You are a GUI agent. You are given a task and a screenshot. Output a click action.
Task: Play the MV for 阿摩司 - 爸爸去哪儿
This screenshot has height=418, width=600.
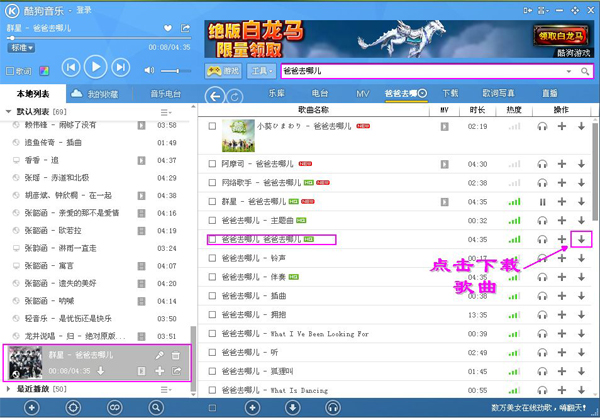point(444,164)
